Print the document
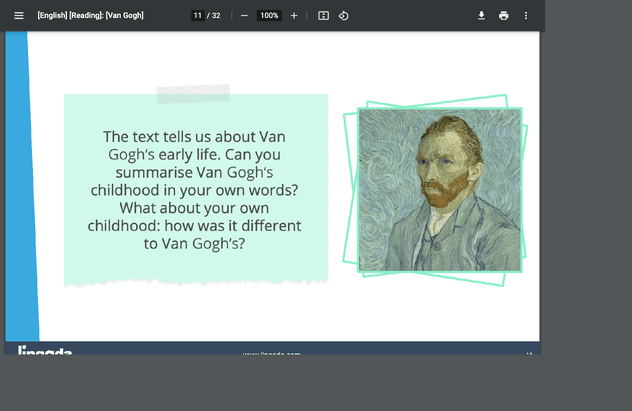Screen dimensions: 632x411 (x=503, y=16)
